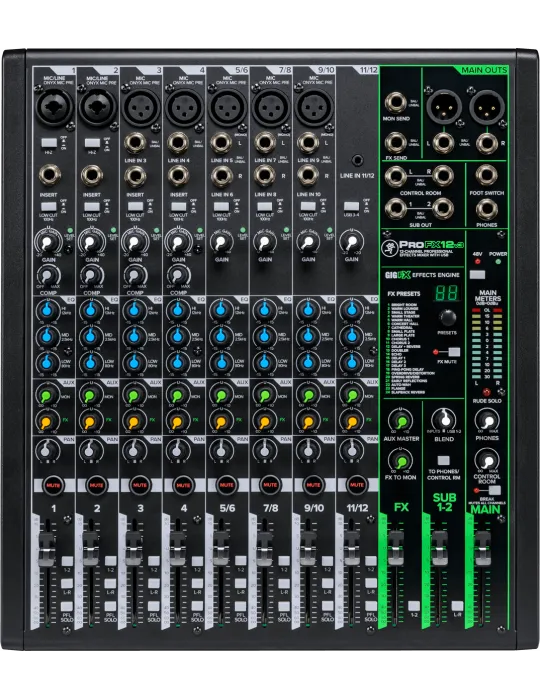The height and width of the screenshot is (700, 540).
Task: Click the SUB 1-2 fader cap
Action: pyautogui.click(x=439, y=548)
